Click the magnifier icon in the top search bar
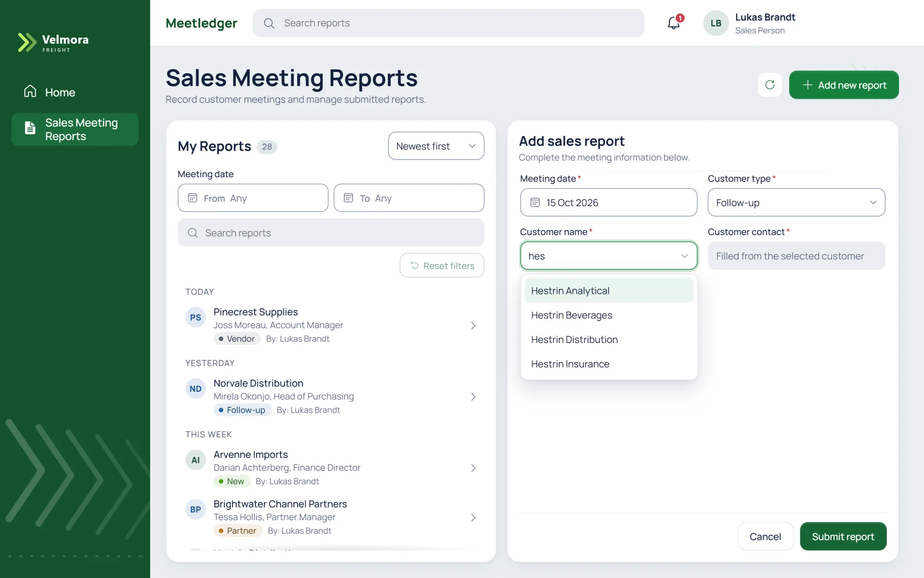This screenshot has height=578, width=924. (269, 23)
